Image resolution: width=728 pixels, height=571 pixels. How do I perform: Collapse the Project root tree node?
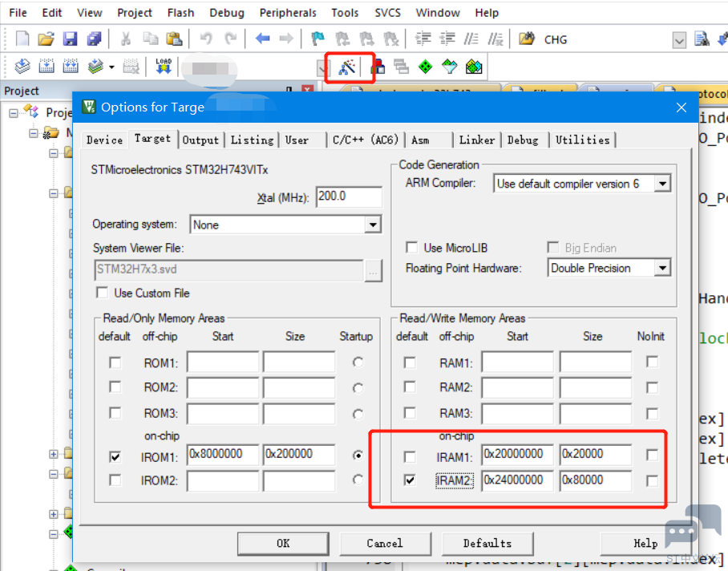pyautogui.click(x=14, y=113)
